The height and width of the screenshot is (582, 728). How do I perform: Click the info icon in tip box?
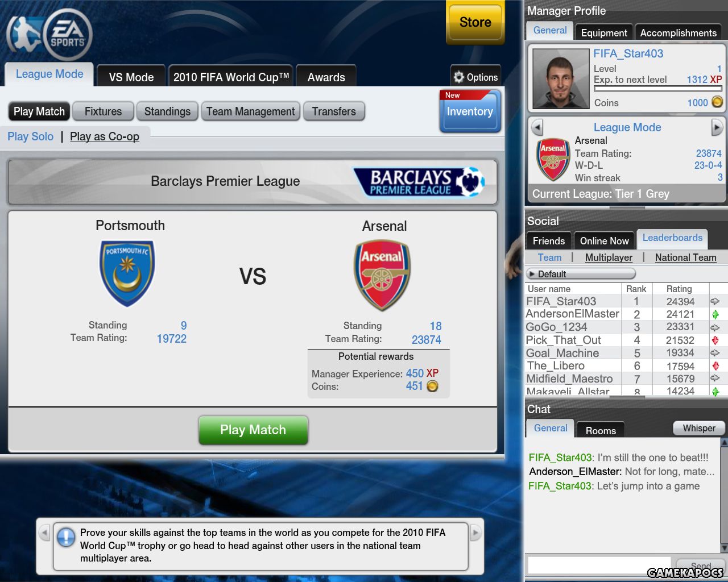click(x=66, y=537)
